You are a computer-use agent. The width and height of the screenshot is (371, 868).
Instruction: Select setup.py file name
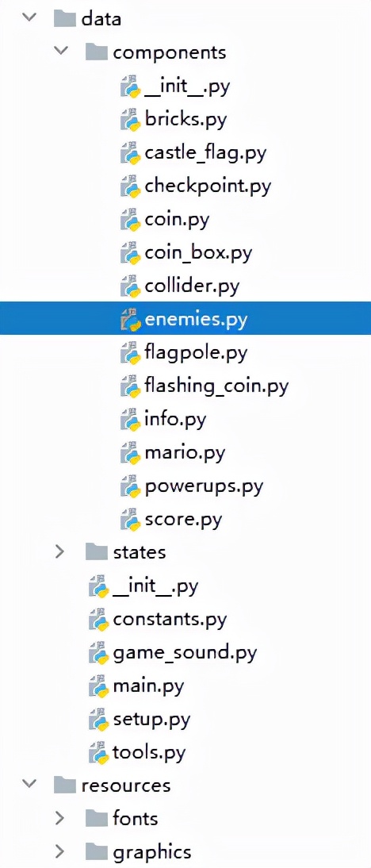coord(151,720)
